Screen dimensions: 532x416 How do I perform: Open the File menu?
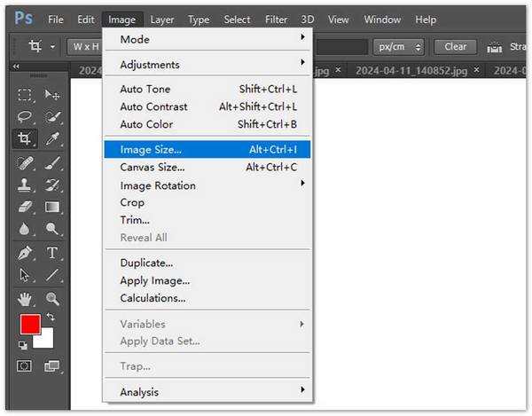click(55, 20)
